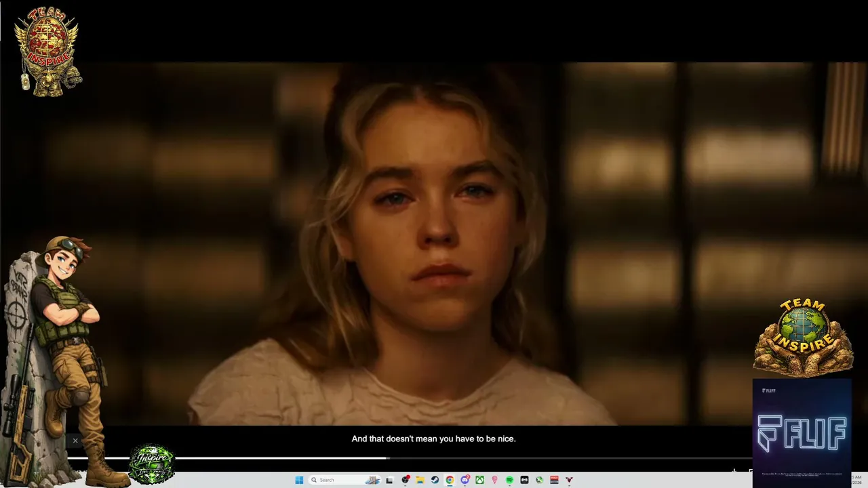
Task: Open the dark round app with red badge
Action: pos(405,480)
